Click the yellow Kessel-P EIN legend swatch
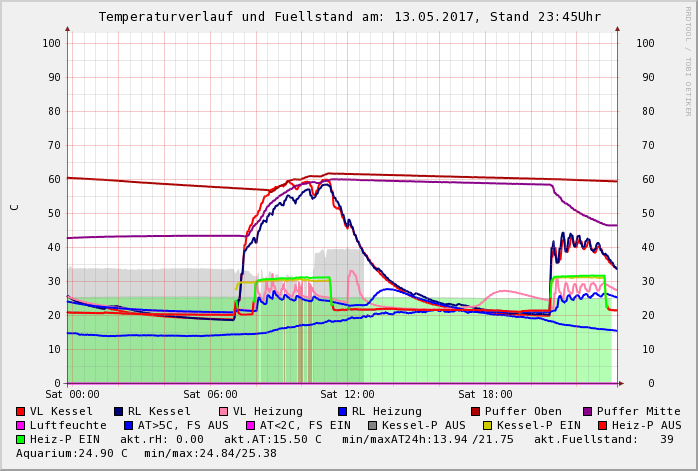This screenshot has width=698, height=471. [x=490, y=425]
